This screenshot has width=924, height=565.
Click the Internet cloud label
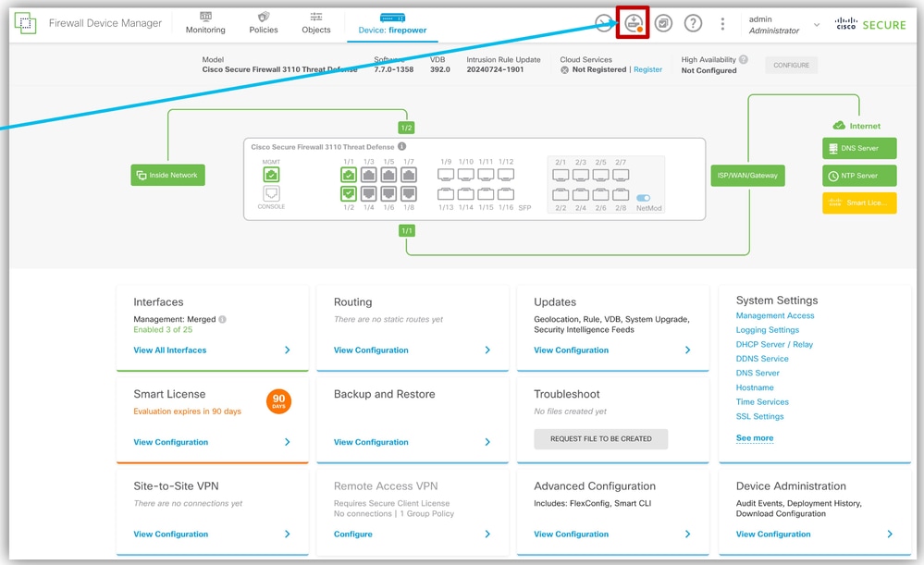pos(856,126)
